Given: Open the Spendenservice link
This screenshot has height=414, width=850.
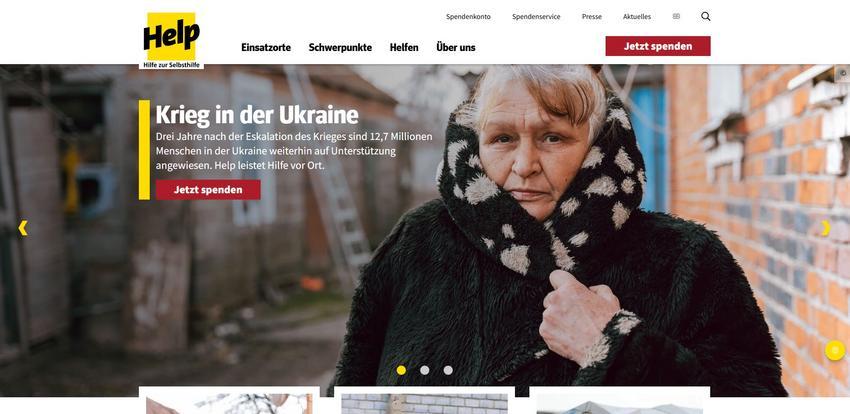Looking at the screenshot, I should point(536,17).
